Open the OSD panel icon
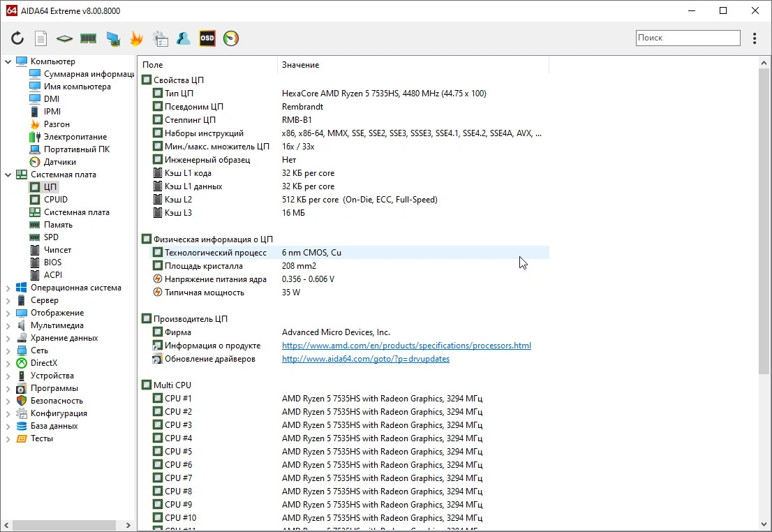The height and width of the screenshot is (532, 772). [x=207, y=38]
